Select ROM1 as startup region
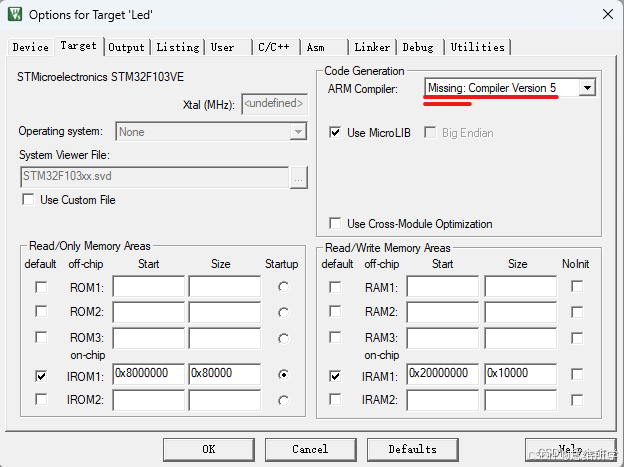The image size is (624, 467). pyautogui.click(x=283, y=287)
